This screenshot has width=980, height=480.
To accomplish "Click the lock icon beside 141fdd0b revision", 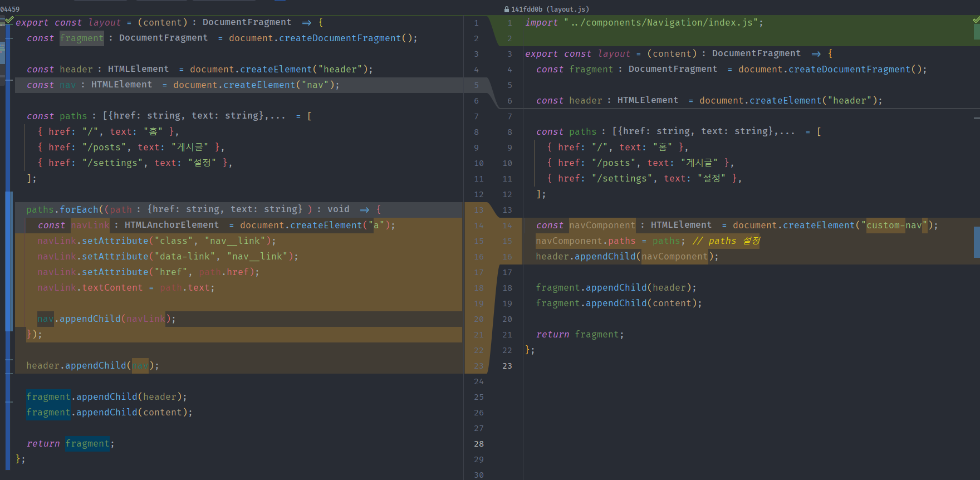I will pyautogui.click(x=507, y=9).
